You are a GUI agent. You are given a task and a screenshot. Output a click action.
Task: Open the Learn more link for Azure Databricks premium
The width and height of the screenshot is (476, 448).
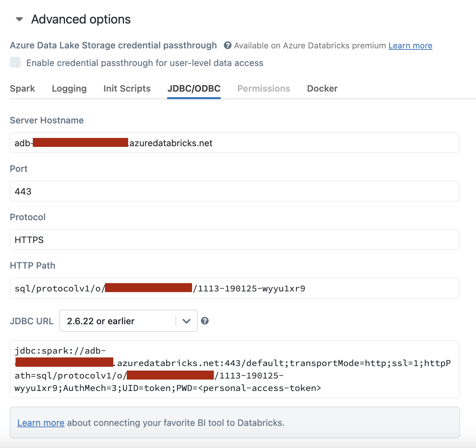coord(410,46)
